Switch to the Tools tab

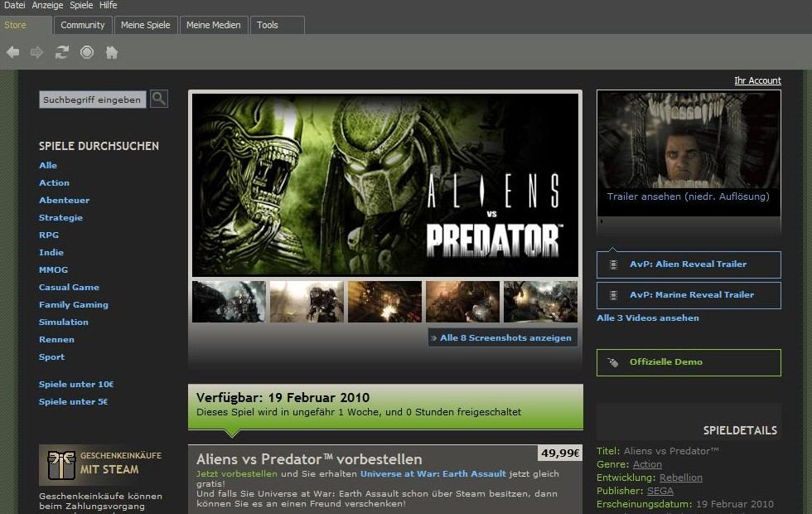(x=277, y=25)
